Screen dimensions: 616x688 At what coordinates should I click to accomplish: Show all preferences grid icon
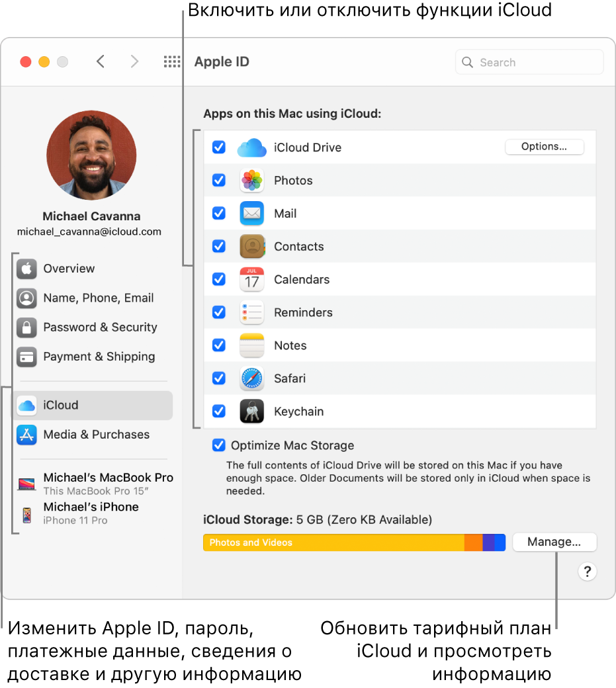(172, 62)
